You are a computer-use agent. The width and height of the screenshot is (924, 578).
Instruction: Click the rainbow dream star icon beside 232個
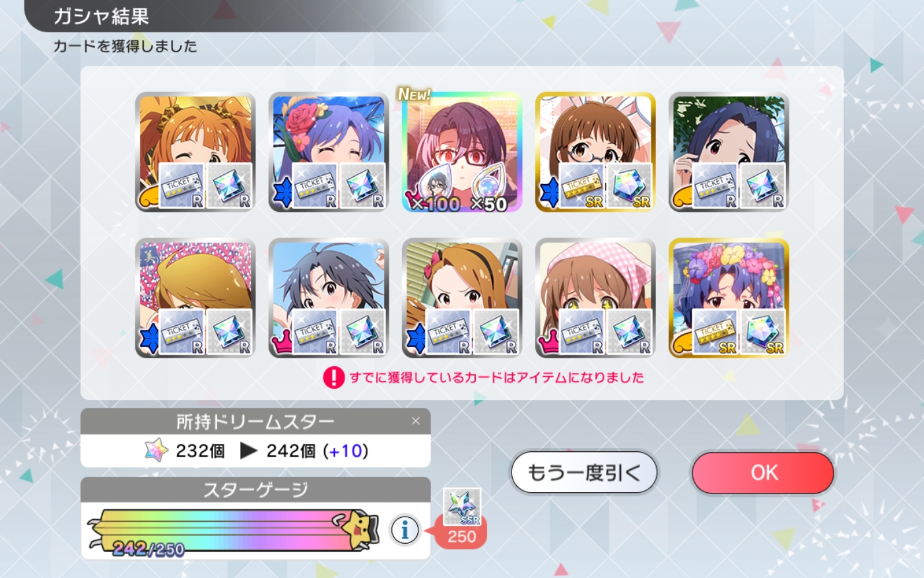coord(156,451)
